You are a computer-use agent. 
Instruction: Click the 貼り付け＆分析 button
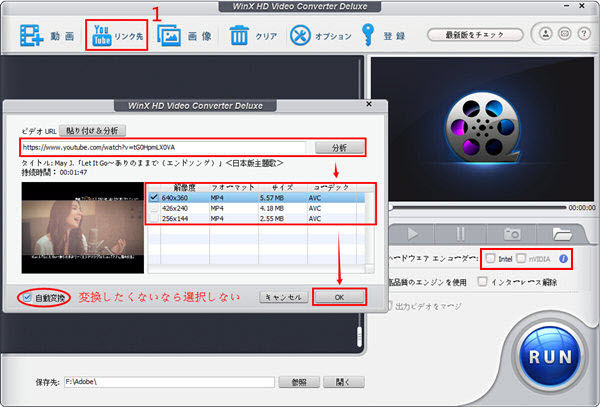tap(92, 131)
